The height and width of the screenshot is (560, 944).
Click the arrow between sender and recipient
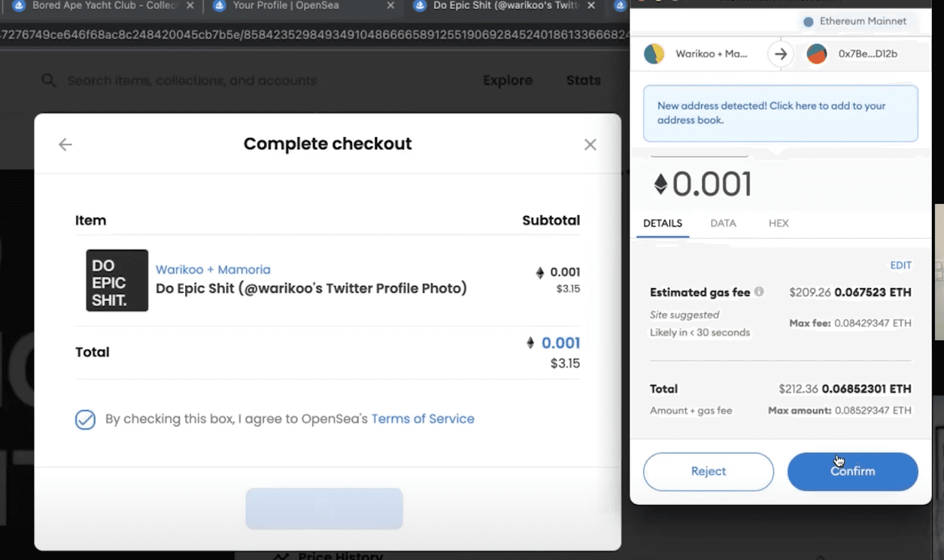781,54
